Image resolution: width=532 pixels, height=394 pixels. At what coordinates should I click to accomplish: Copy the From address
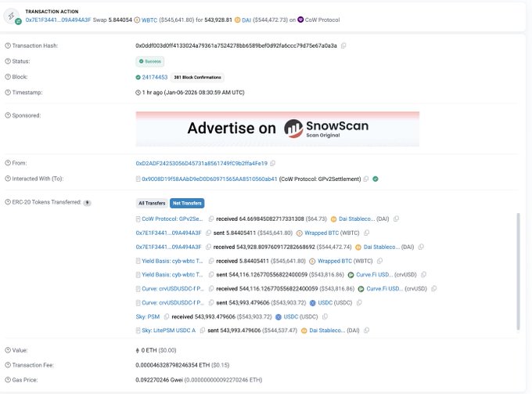(x=273, y=163)
